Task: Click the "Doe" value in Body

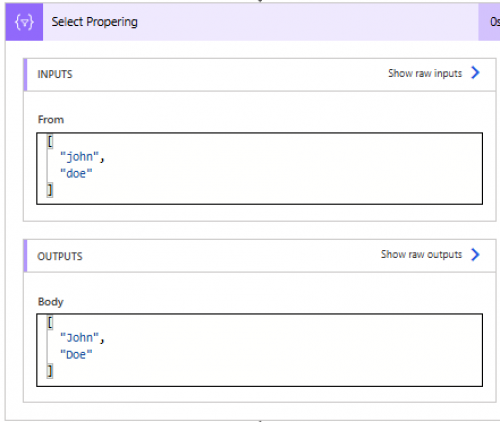Action: [x=76, y=355]
